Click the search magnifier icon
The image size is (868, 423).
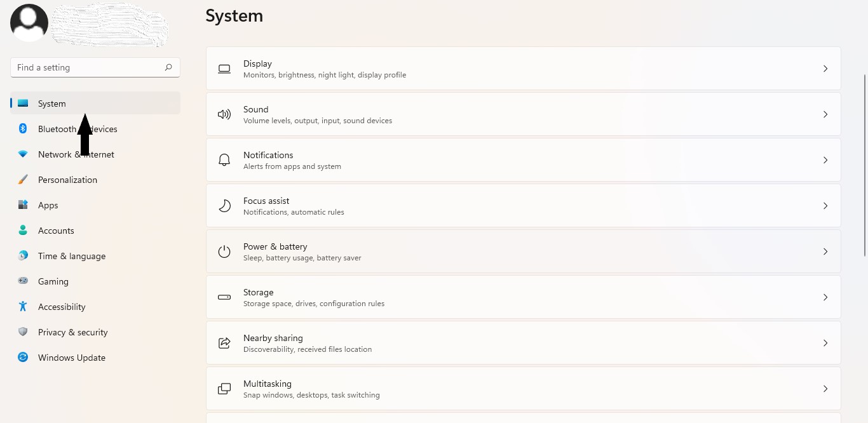coord(168,67)
